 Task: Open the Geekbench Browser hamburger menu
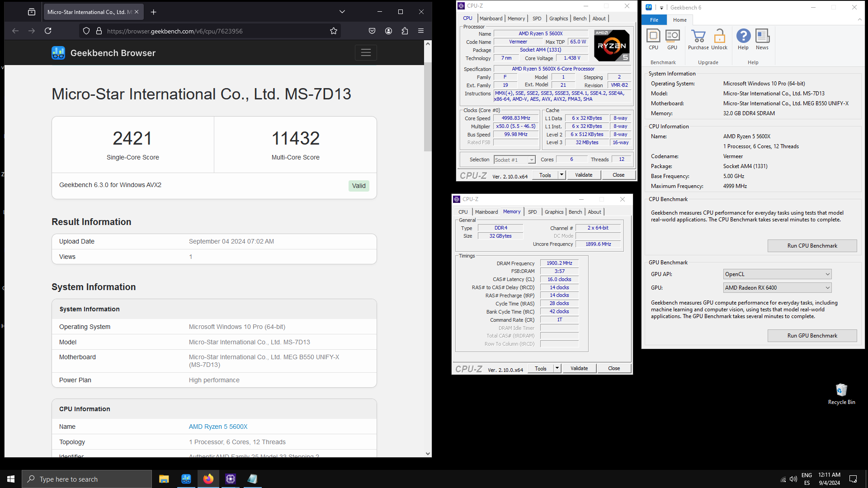[366, 53]
